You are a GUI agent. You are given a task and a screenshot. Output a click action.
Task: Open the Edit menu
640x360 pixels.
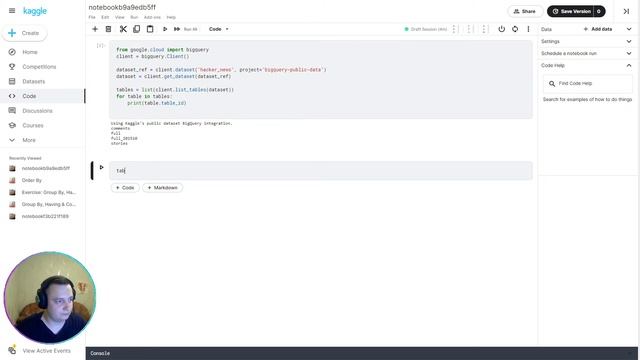105,17
